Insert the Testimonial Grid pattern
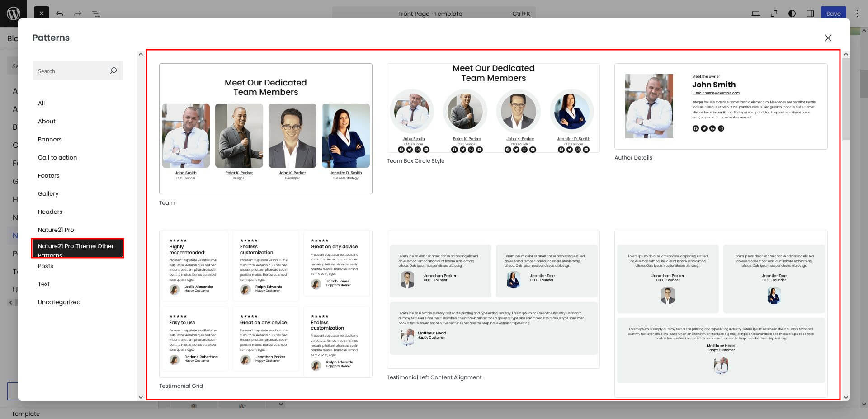 265,304
